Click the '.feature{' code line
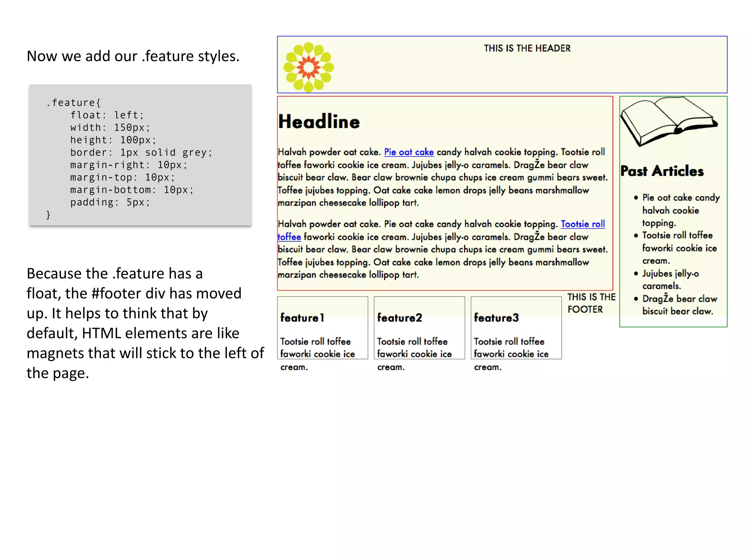747x560 pixels. tap(73, 103)
